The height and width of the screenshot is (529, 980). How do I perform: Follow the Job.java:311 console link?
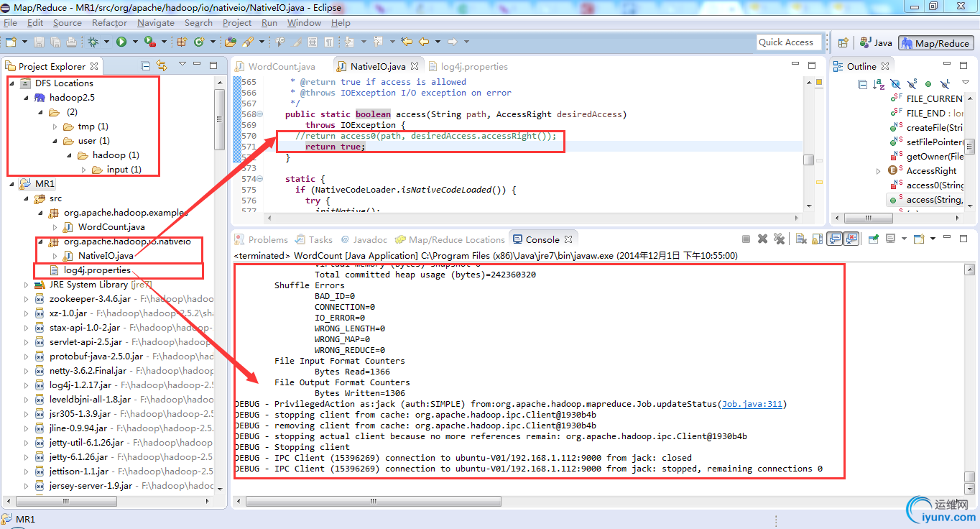click(752, 404)
